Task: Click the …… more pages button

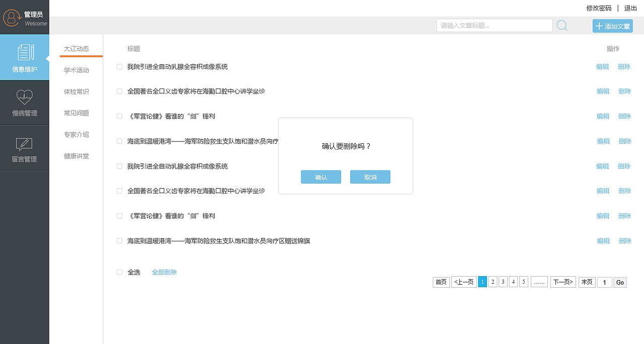Action: point(539,282)
